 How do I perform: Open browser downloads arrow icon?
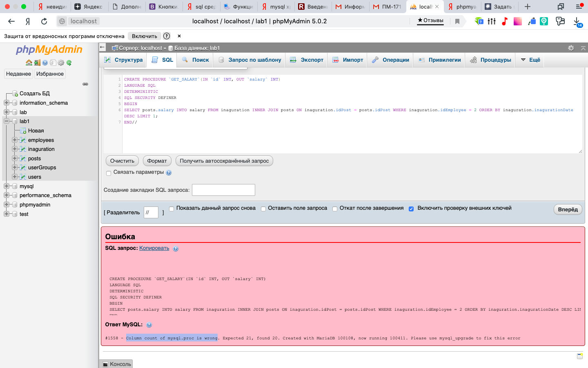[x=577, y=22]
